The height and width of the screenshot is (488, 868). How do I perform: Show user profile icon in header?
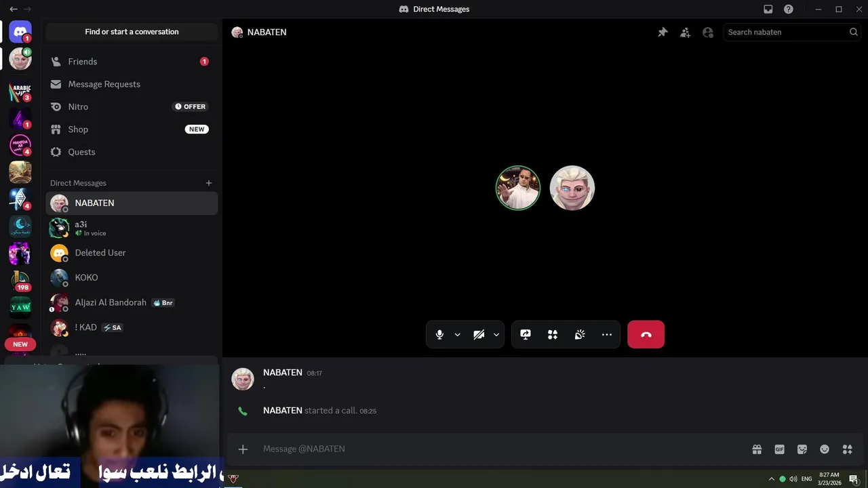[708, 32]
